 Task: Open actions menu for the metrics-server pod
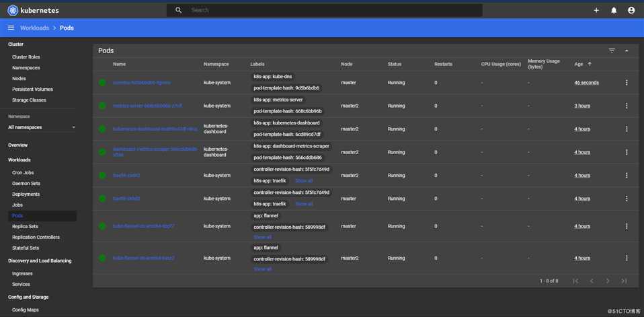(627, 106)
